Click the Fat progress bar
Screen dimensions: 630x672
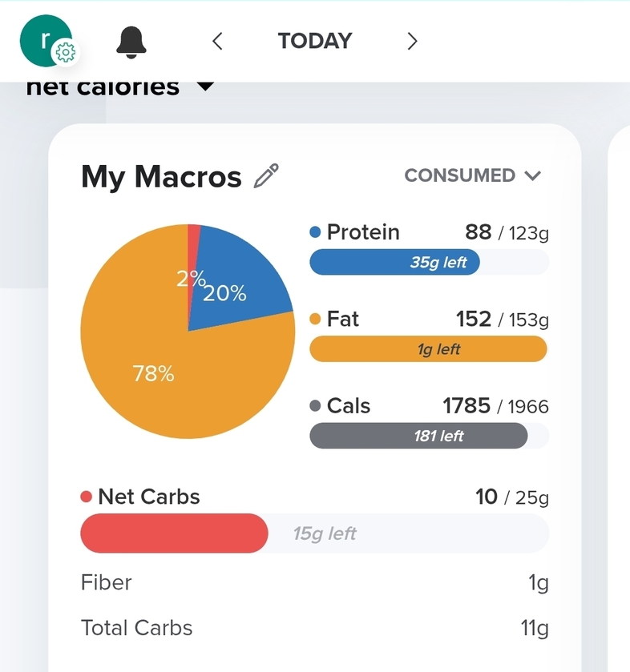pyautogui.click(x=429, y=349)
